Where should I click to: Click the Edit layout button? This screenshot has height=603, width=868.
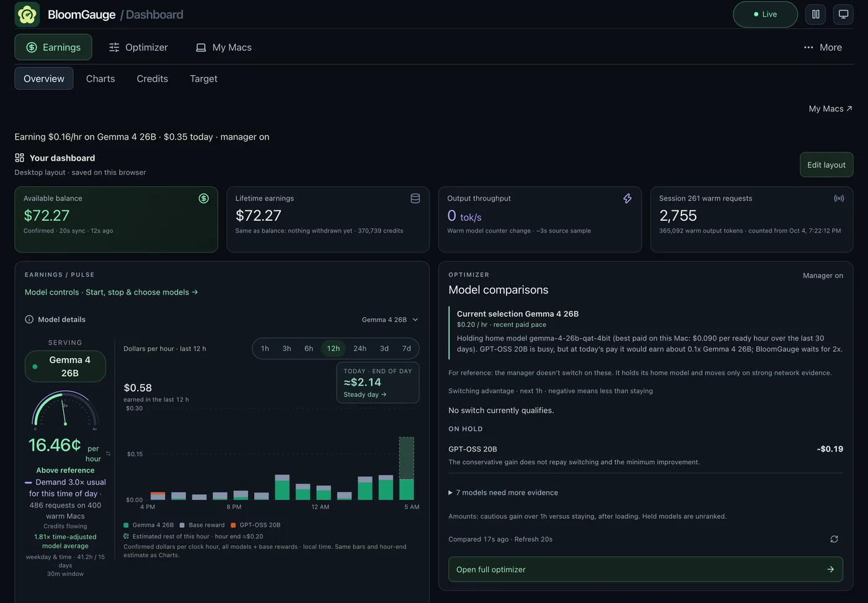point(826,164)
